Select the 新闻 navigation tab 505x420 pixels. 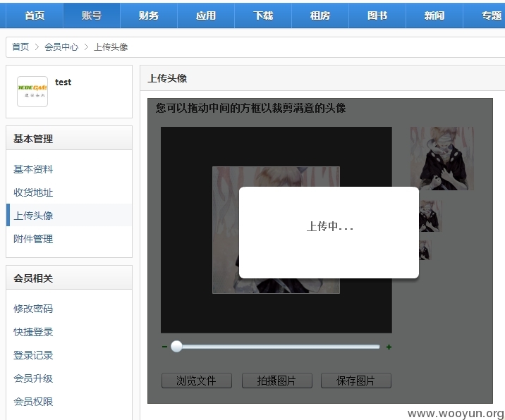[x=434, y=16]
